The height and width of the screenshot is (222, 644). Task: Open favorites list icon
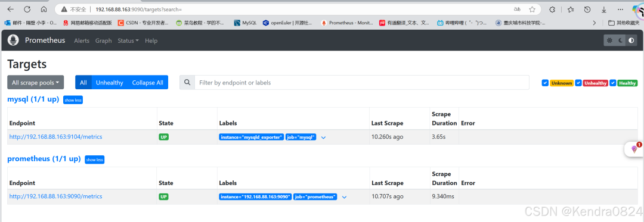571,9
